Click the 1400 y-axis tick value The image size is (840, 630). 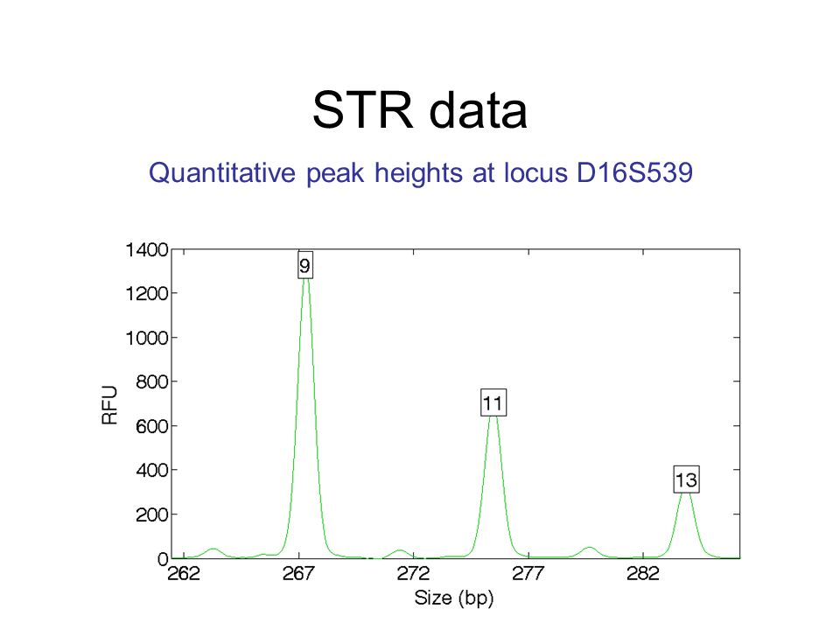(147, 249)
